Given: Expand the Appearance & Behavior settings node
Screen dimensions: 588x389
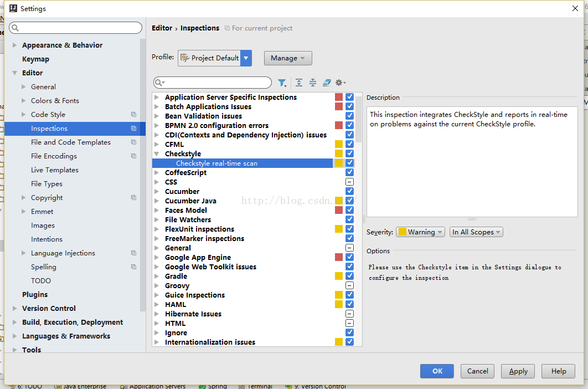Looking at the screenshot, I should 14,45.
